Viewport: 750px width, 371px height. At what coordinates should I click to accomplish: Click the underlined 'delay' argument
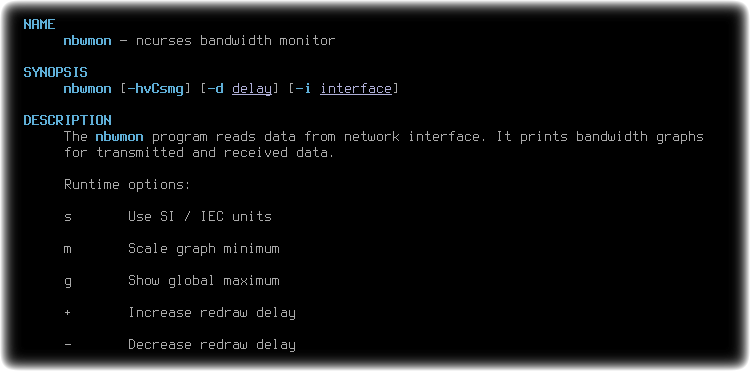(x=252, y=88)
